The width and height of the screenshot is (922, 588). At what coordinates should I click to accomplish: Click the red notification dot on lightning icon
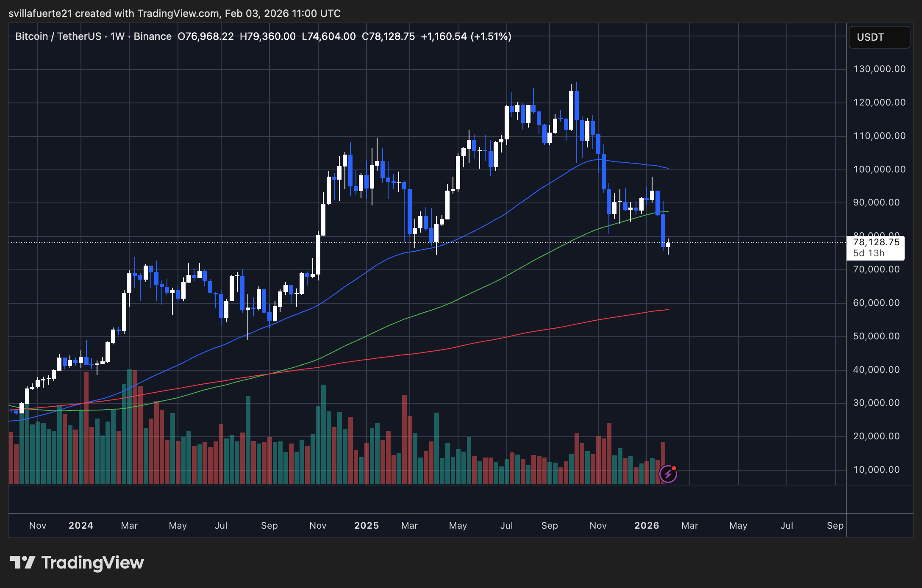[x=674, y=468]
